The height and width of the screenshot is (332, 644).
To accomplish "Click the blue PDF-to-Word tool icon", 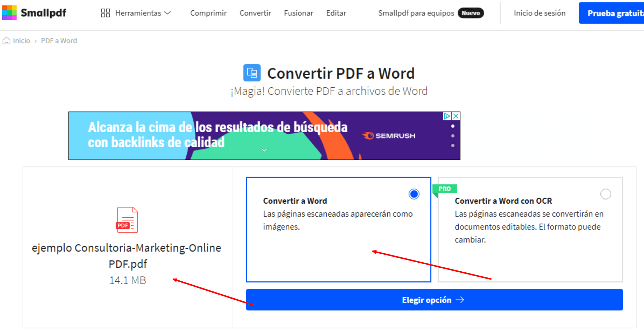I will (252, 73).
